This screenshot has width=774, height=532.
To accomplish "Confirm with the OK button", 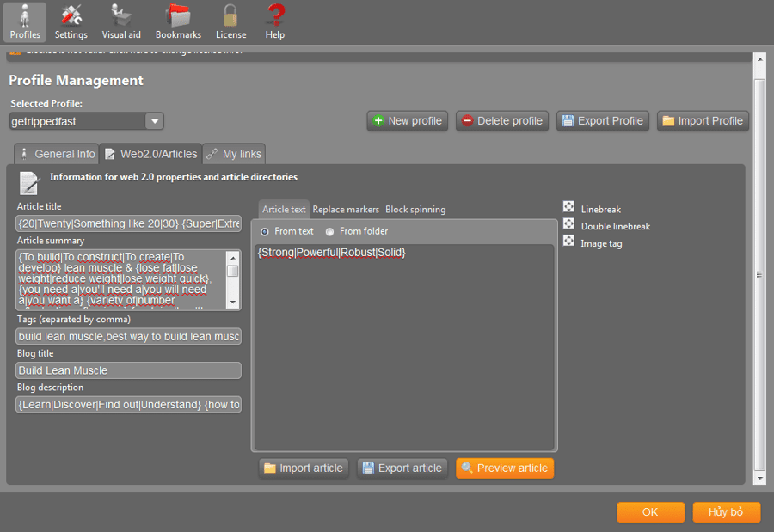I will click(650, 511).
